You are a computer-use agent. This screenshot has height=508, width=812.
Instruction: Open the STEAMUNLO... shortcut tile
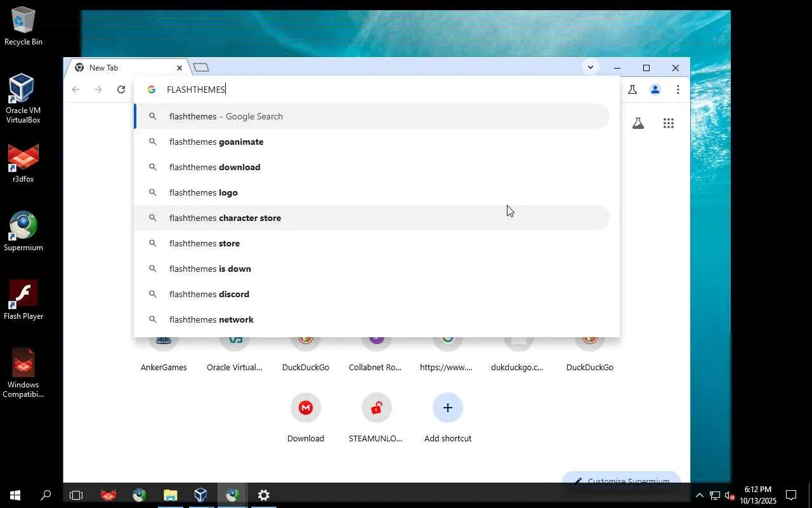376,418
